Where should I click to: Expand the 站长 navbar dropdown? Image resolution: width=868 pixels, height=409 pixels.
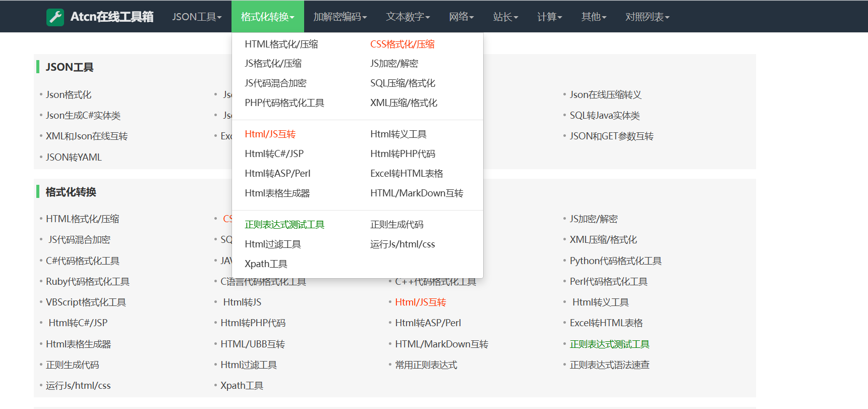(505, 17)
